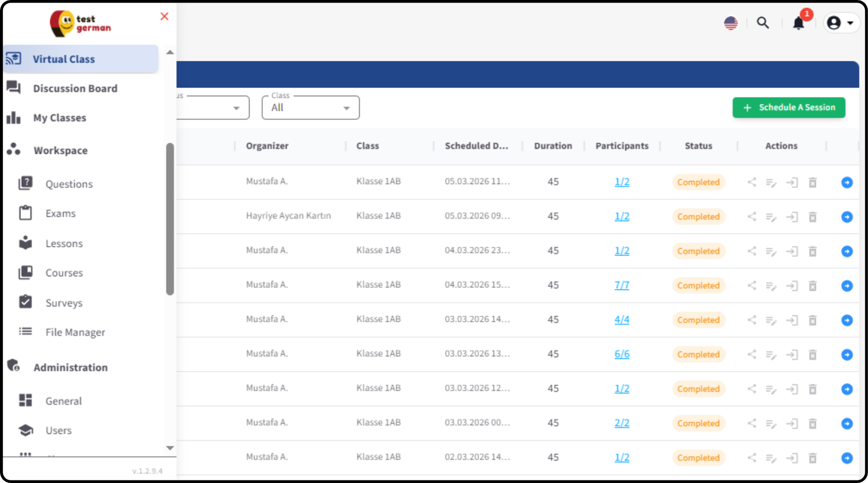868x483 pixels.
Task: Click the US flag language icon
Action: [x=730, y=23]
